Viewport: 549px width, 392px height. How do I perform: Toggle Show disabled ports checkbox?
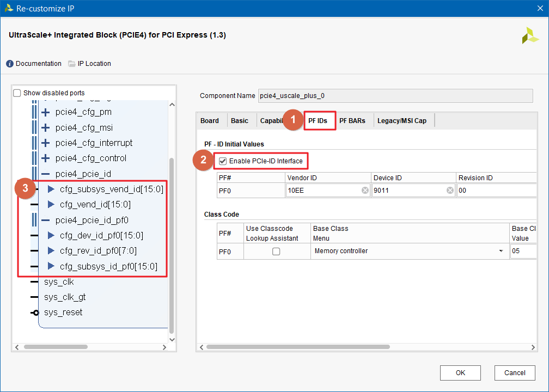(17, 93)
